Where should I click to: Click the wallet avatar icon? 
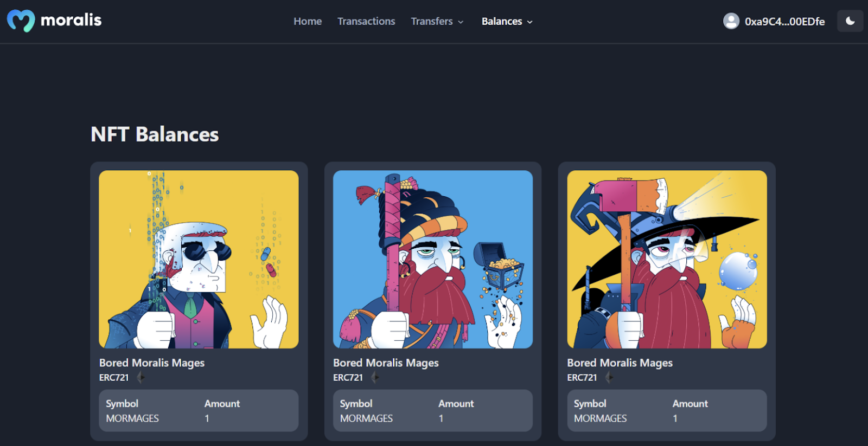click(x=731, y=21)
